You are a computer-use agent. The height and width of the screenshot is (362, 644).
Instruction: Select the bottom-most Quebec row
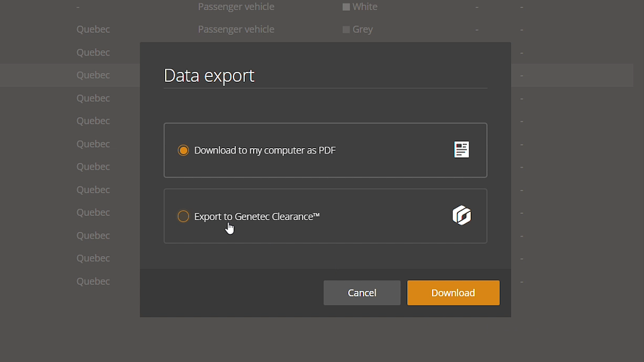point(93,281)
